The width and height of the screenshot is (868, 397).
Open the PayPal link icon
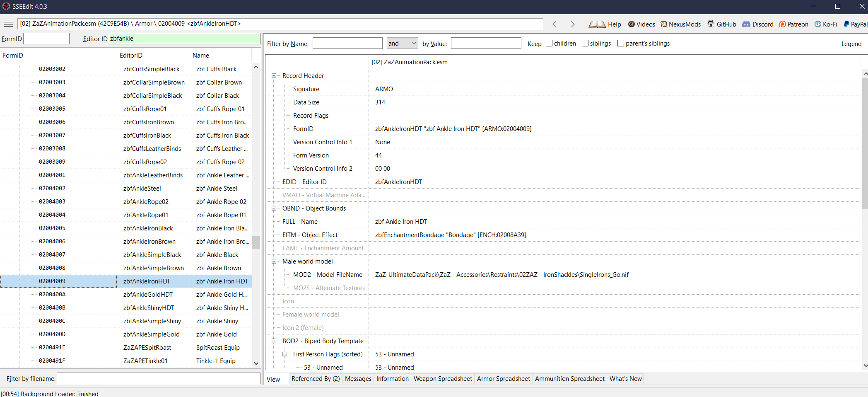point(846,24)
